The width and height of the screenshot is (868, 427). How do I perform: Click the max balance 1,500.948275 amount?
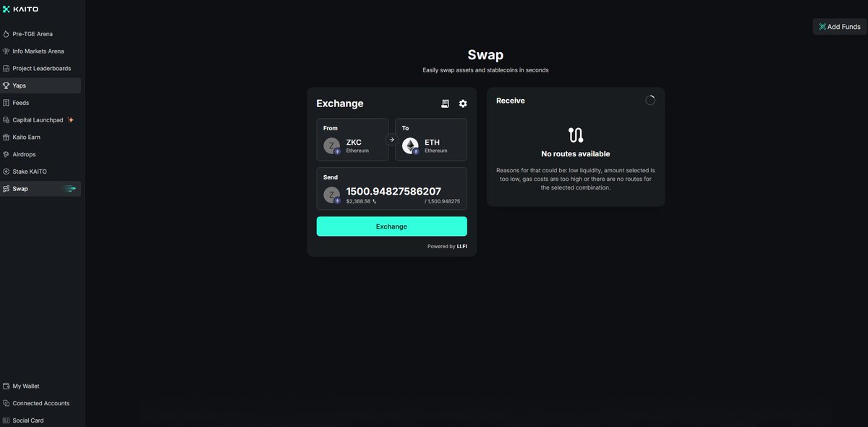pyautogui.click(x=443, y=202)
